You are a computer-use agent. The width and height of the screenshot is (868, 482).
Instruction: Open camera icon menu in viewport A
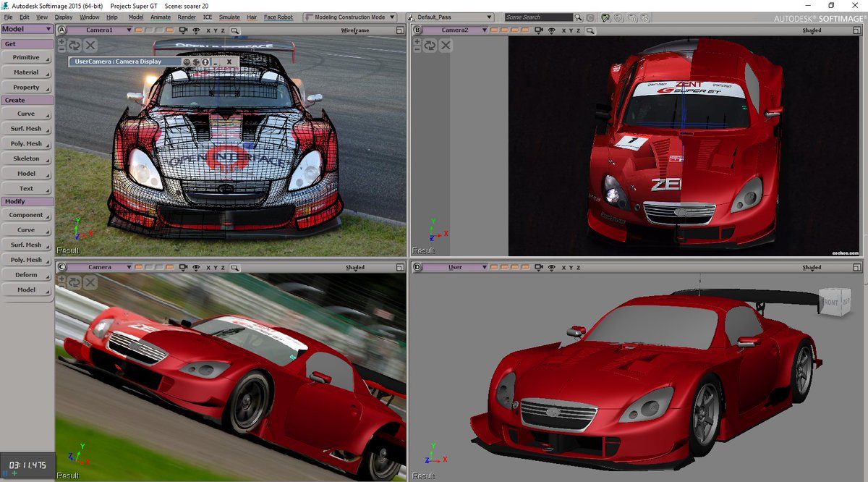[x=184, y=30]
